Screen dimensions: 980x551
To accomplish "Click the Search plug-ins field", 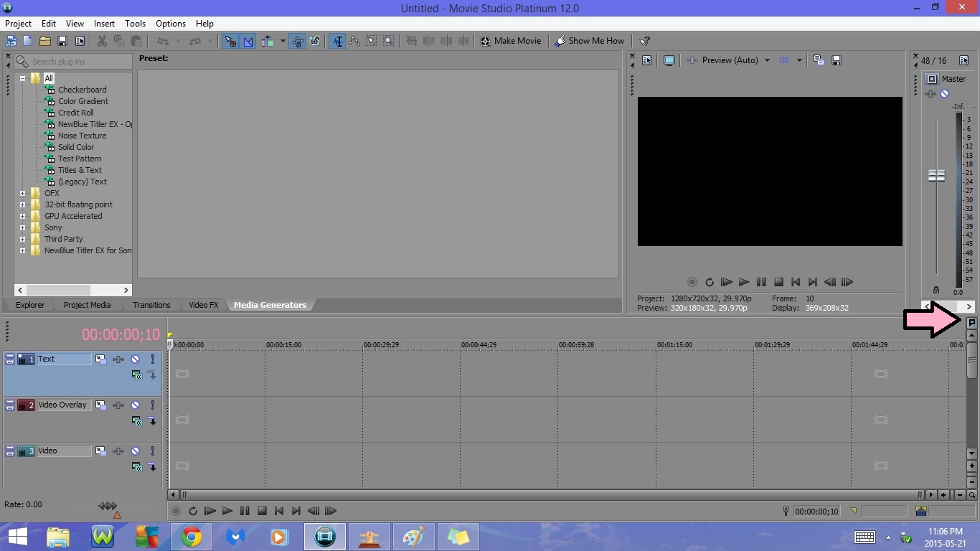I will point(73,62).
